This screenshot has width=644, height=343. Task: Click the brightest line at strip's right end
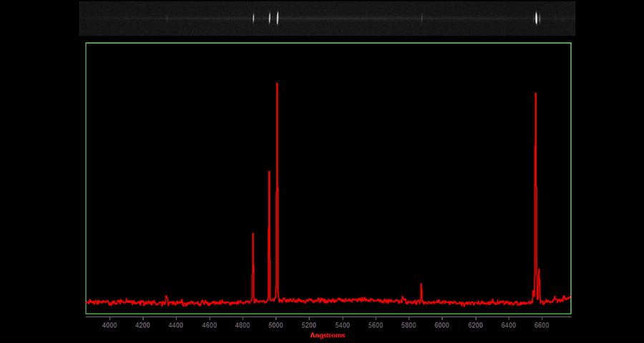tap(537, 19)
